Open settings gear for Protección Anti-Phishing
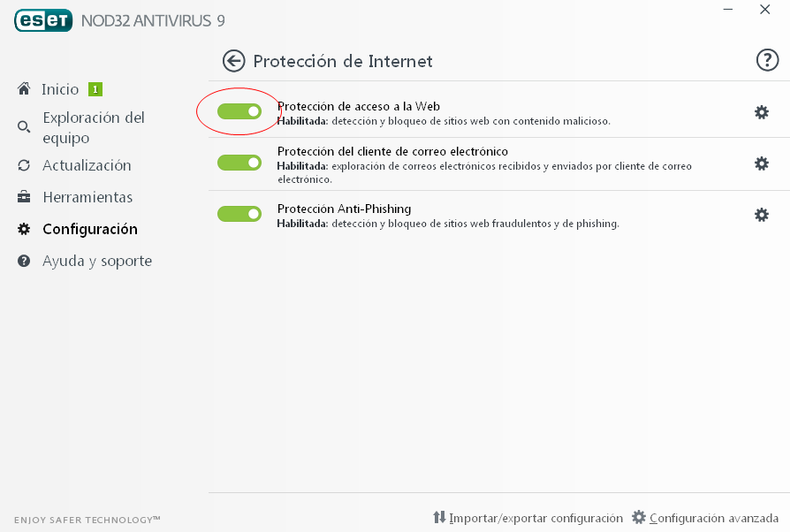The width and height of the screenshot is (790, 532). pos(762,214)
